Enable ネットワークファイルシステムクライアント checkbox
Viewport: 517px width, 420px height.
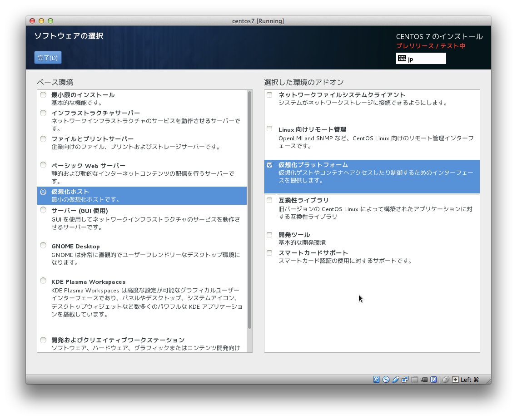pos(269,95)
